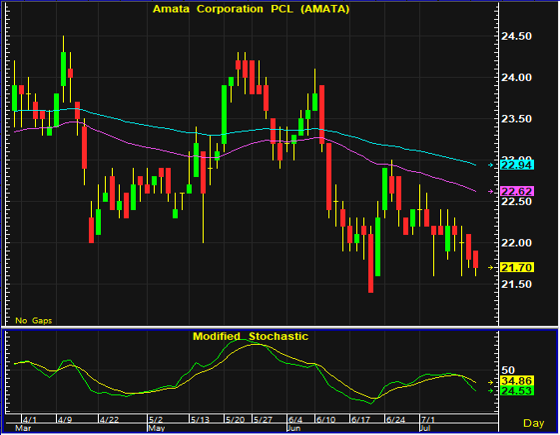Select the 6/24 date marker
The width and height of the screenshot is (560, 435).
(x=395, y=419)
